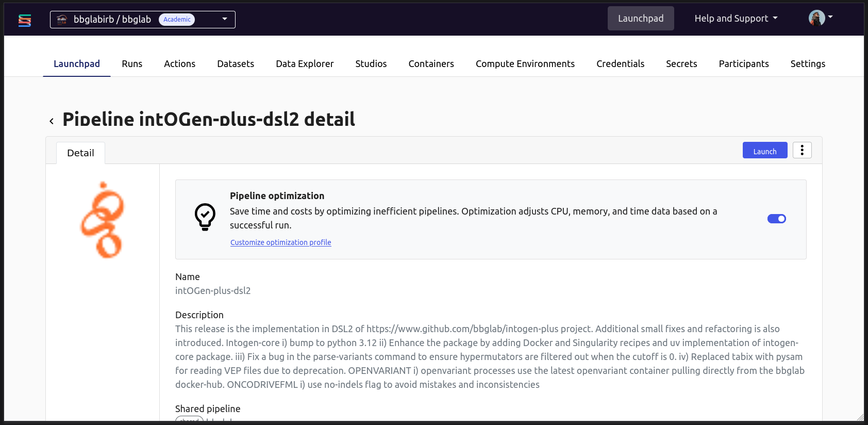Screen dimensions: 868x425
Task: Switch to the Runs tab
Action: (x=132, y=64)
